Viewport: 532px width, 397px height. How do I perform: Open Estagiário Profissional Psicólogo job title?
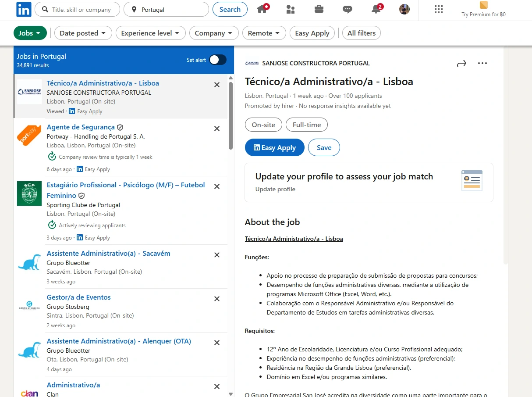pos(126,190)
